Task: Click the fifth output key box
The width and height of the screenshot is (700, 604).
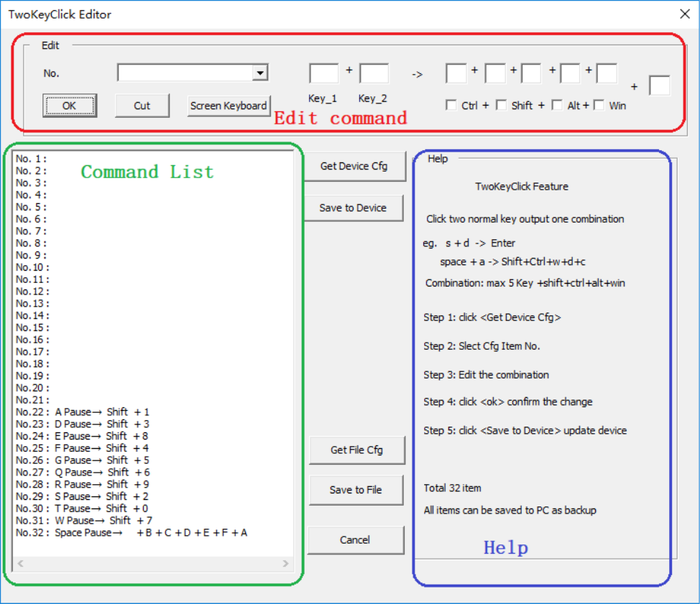Action: click(607, 73)
